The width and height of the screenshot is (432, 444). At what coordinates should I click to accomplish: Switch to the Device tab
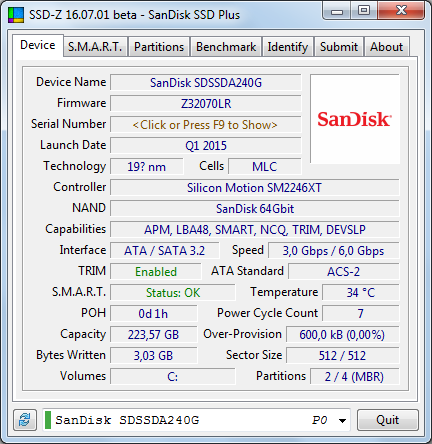[x=38, y=45]
